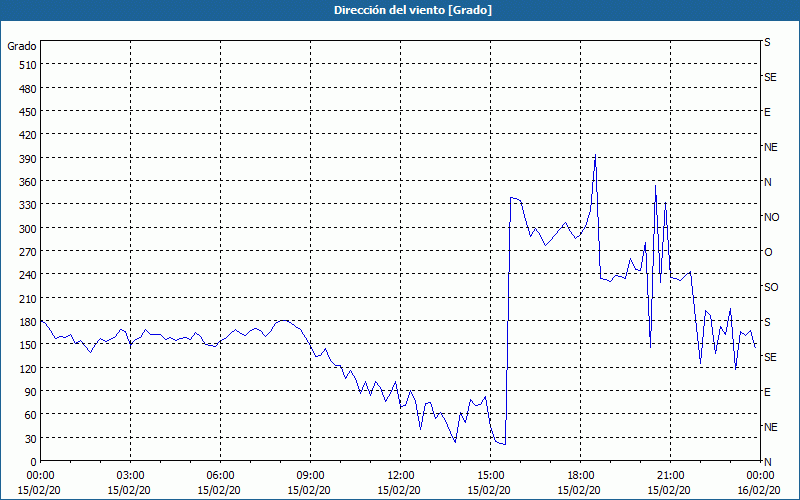Select the 510 value on the left axis
This screenshot has height=500, width=800.
click(28, 65)
